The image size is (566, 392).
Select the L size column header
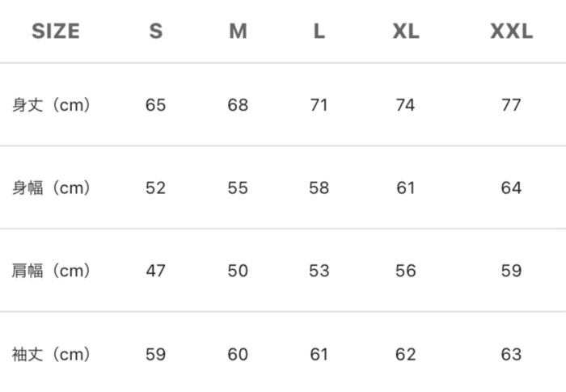point(319,32)
